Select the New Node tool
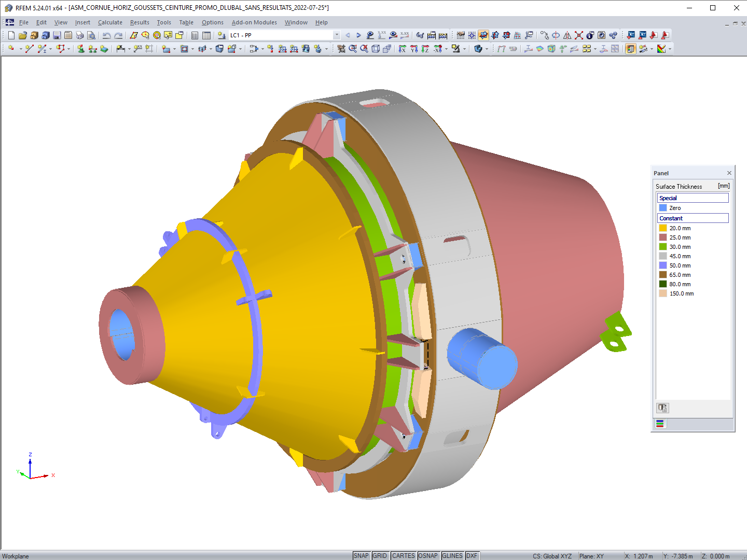This screenshot has width=747, height=560. click(10, 49)
